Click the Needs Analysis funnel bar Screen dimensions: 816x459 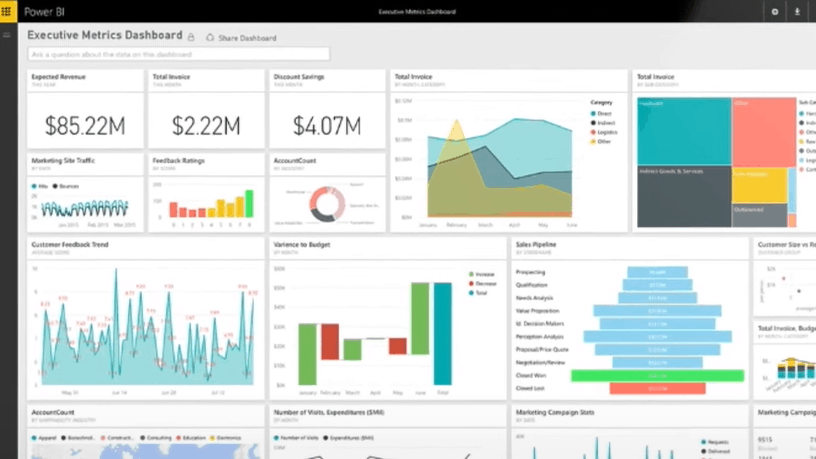[657, 298]
